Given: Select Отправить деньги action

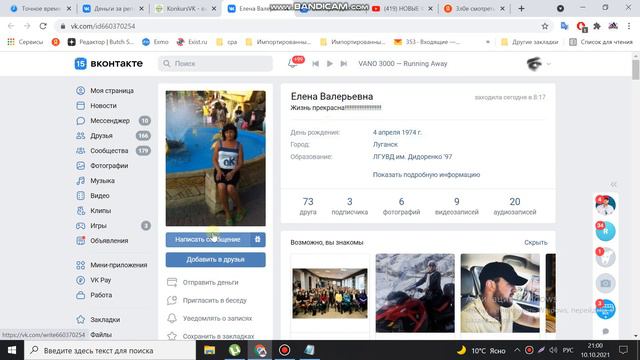Looking at the screenshot, I should pyautogui.click(x=210, y=282).
